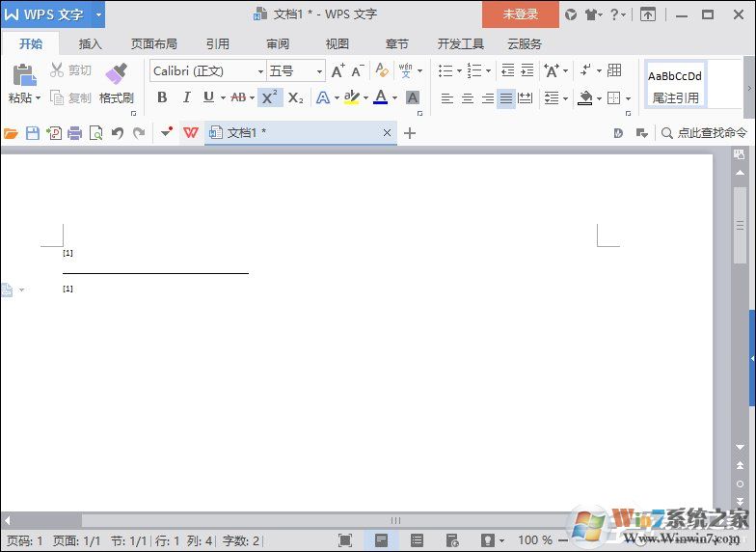Toggle character shading A button
756x552 pixels.
[413, 98]
